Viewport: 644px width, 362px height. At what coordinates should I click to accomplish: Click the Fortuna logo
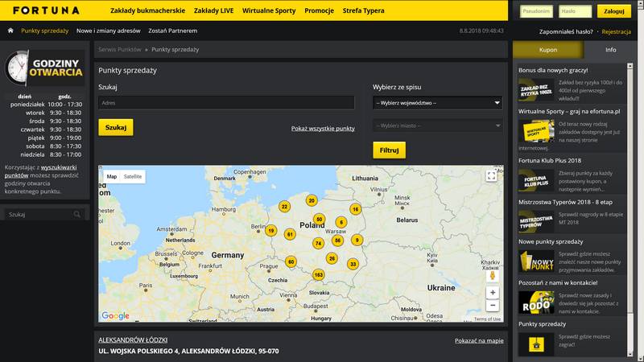tap(46, 10)
